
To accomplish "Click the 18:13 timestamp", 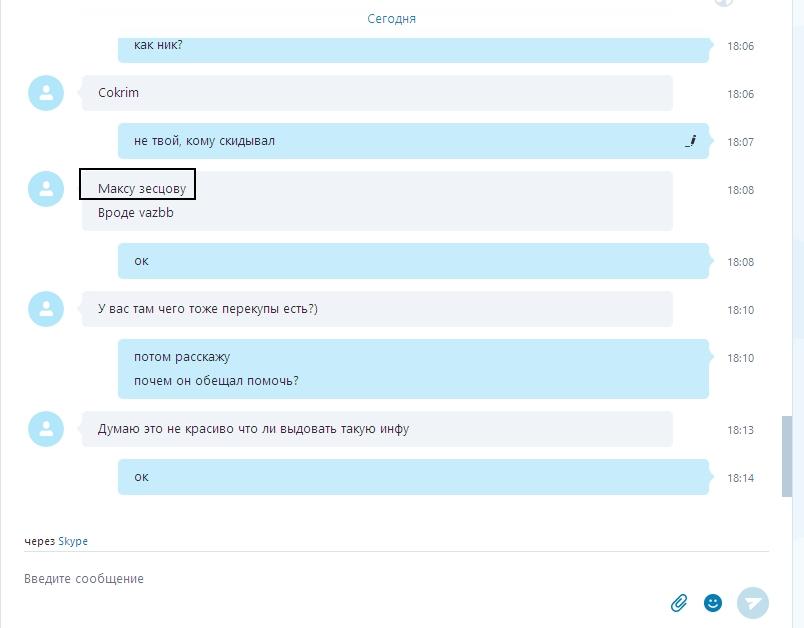I will click(x=740, y=430).
